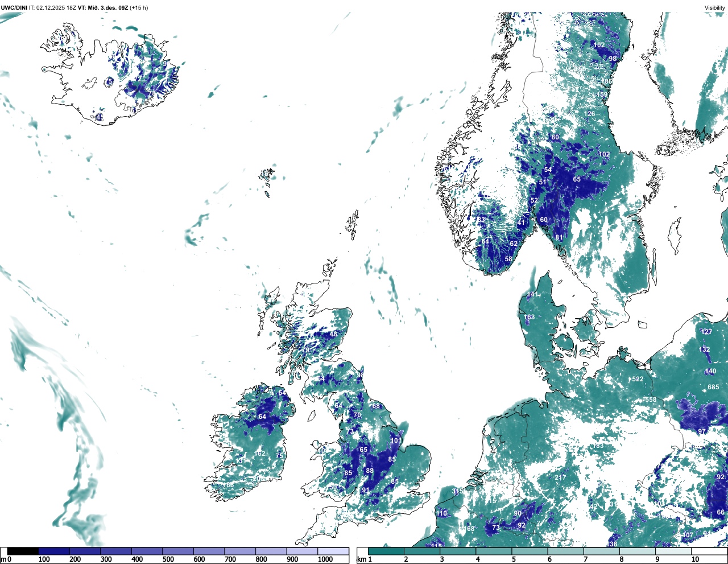Click the visibility value '60' in southwest Sweden
Screen dimensions: 728x564
pyautogui.click(x=544, y=220)
